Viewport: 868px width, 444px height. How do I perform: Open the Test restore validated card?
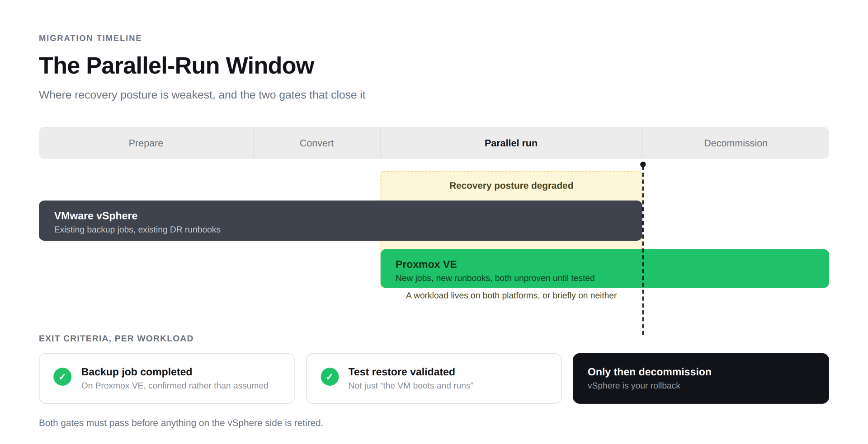tap(434, 379)
